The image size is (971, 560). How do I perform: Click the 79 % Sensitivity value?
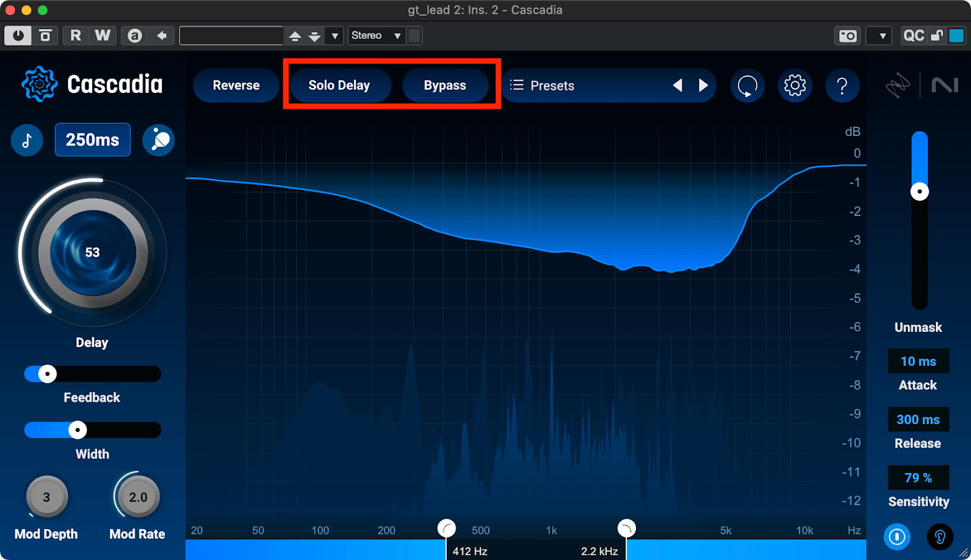click(x=918, y=478)
